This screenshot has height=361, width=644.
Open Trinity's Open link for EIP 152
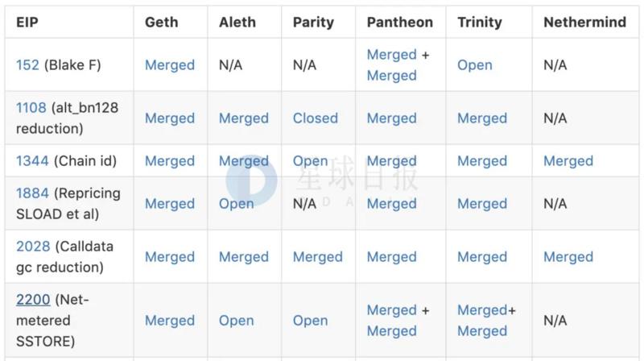click(474, 65)
